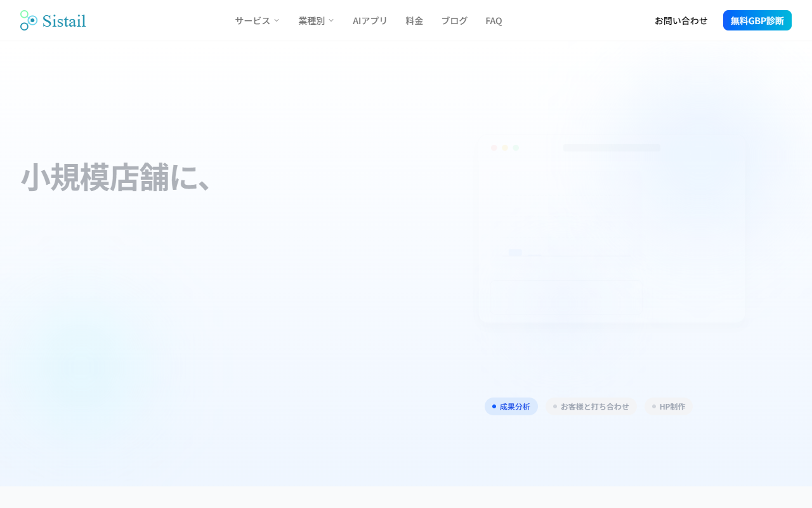
Task: Click the mockup window address bar
Action: point(612,148)
